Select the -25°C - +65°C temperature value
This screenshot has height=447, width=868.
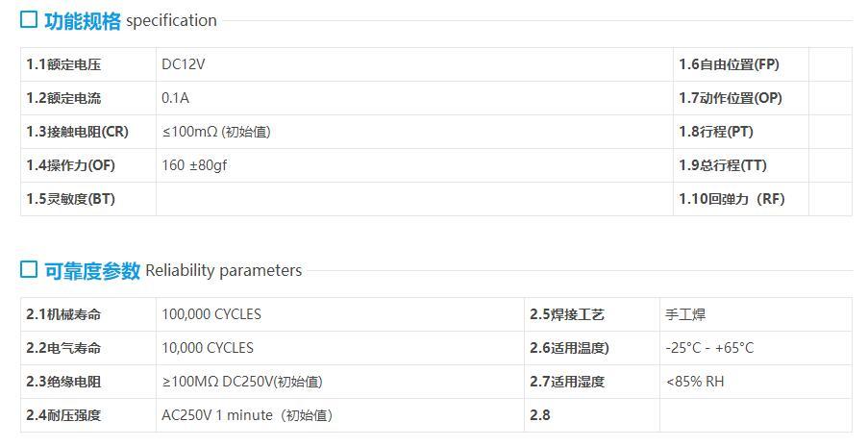click(x=709, y=348)
